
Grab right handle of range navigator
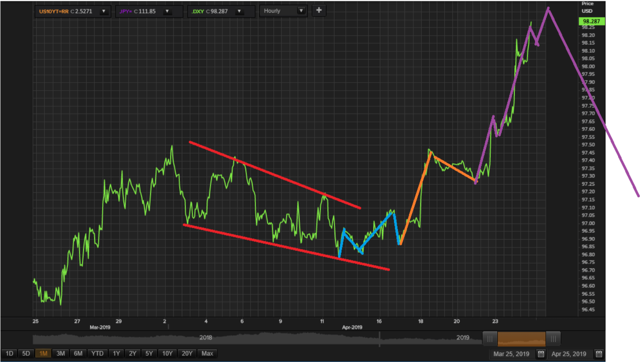[553, 339]
